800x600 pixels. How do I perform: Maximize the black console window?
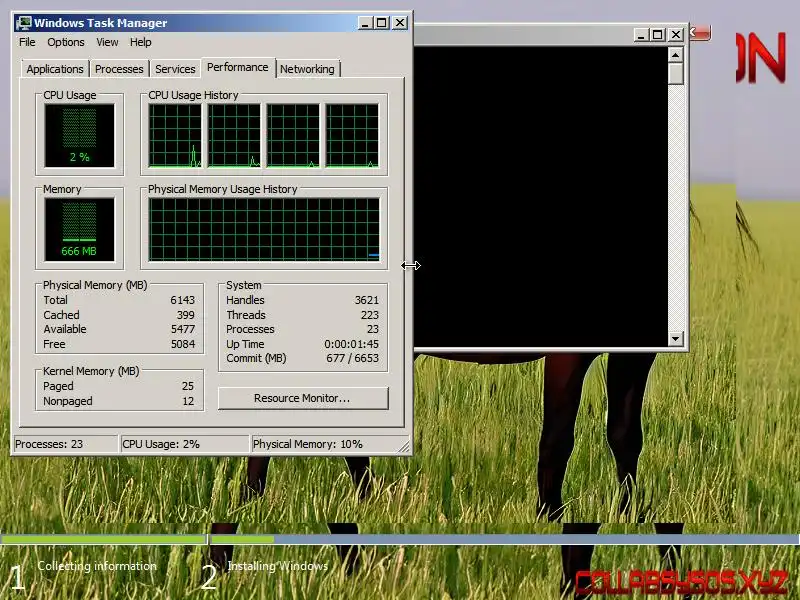658,35
